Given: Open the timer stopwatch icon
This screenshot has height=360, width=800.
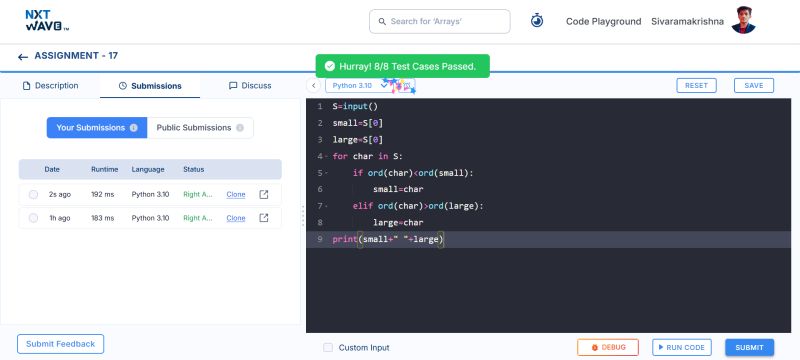Looking at the screenshot, I should coord(537,21).
